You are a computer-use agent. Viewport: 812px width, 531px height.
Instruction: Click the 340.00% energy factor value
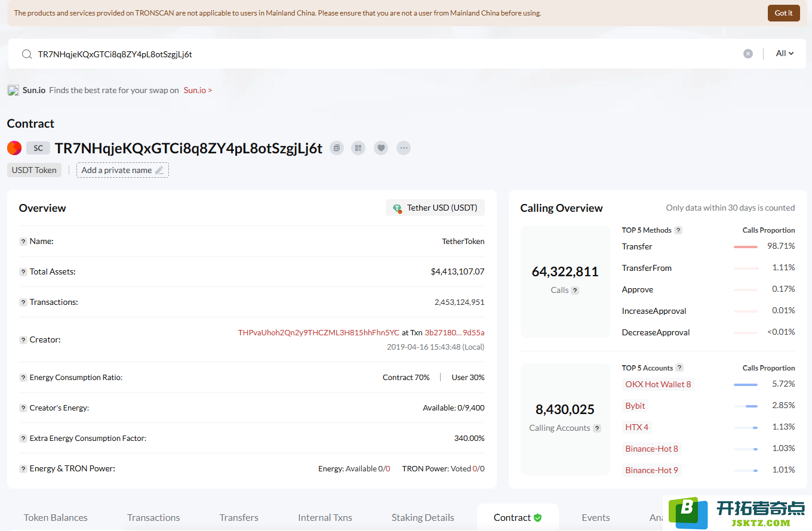click(469, 439)
